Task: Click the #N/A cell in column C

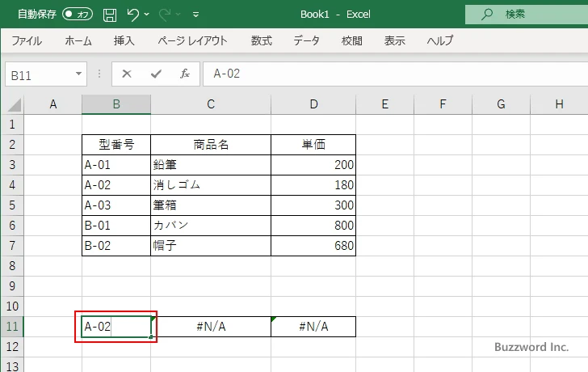Action: pyautogui.click(x=211, y=327)
